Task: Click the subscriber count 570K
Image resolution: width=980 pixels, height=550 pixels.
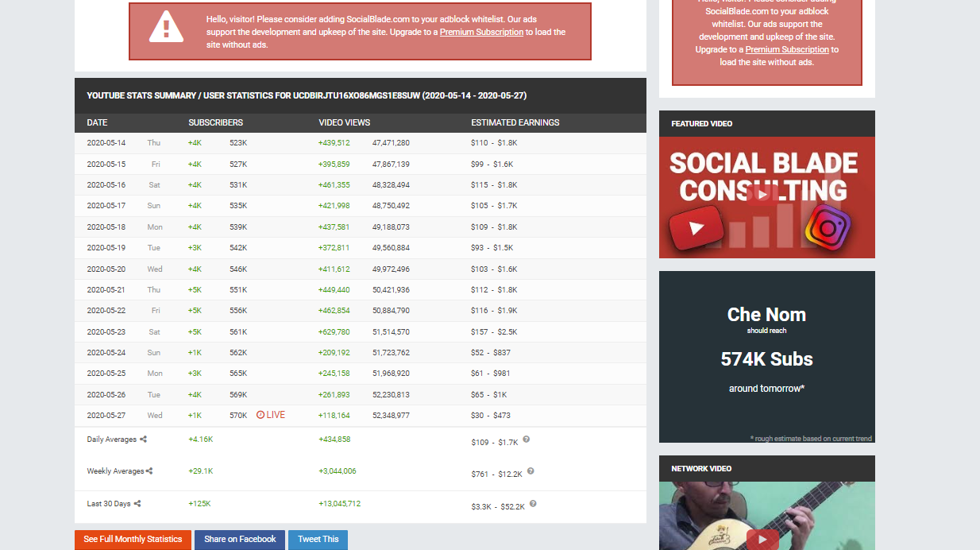Action: 238,416
